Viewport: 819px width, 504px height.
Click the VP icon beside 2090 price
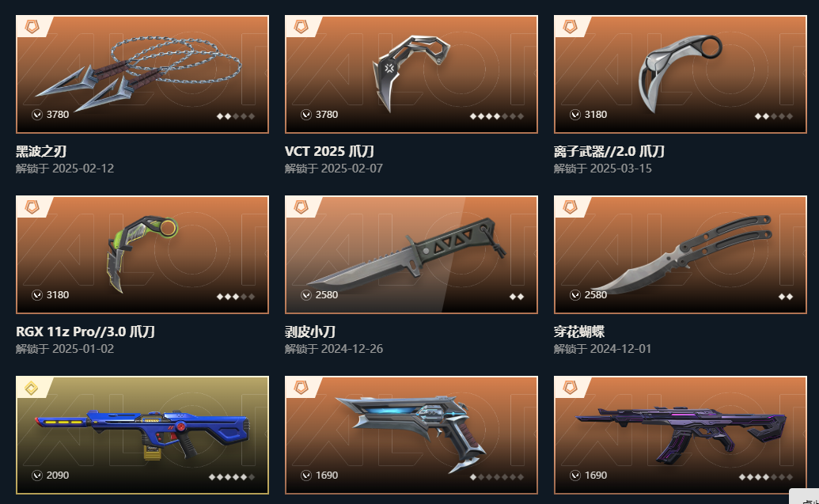[x=37, y=476]
